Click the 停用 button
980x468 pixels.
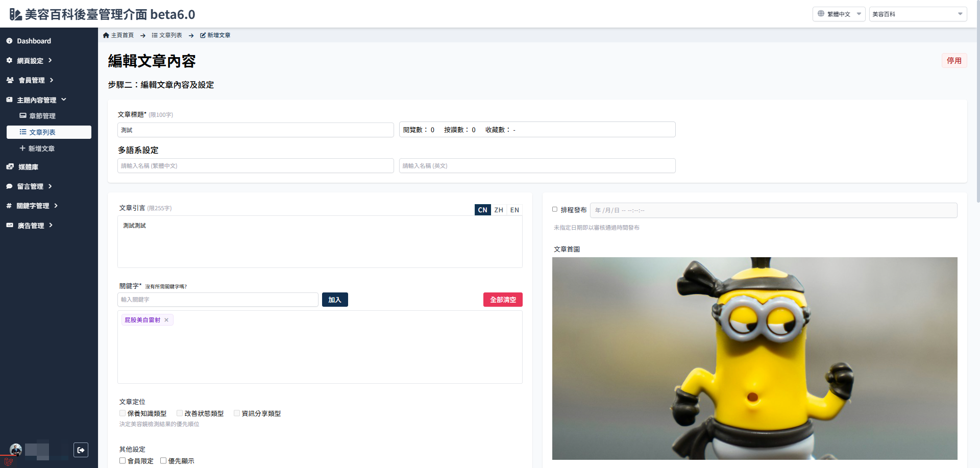pyautogui.click(x=954, y=61)
